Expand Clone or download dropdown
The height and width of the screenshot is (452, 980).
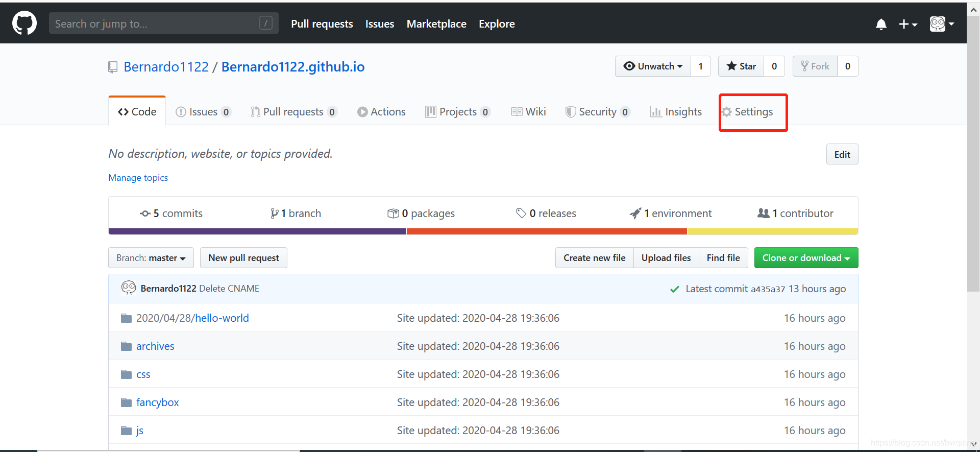point(806,258)
